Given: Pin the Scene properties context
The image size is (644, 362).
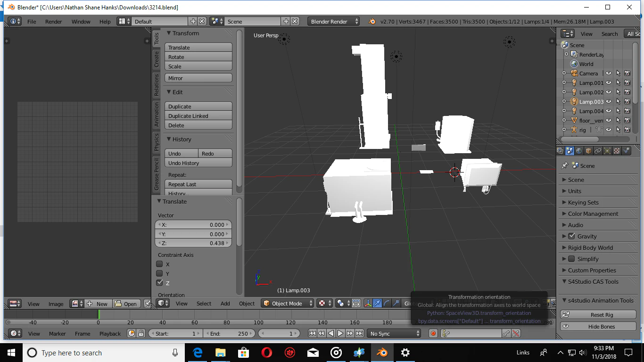Looking at the screenshot, I should (565, 165).
